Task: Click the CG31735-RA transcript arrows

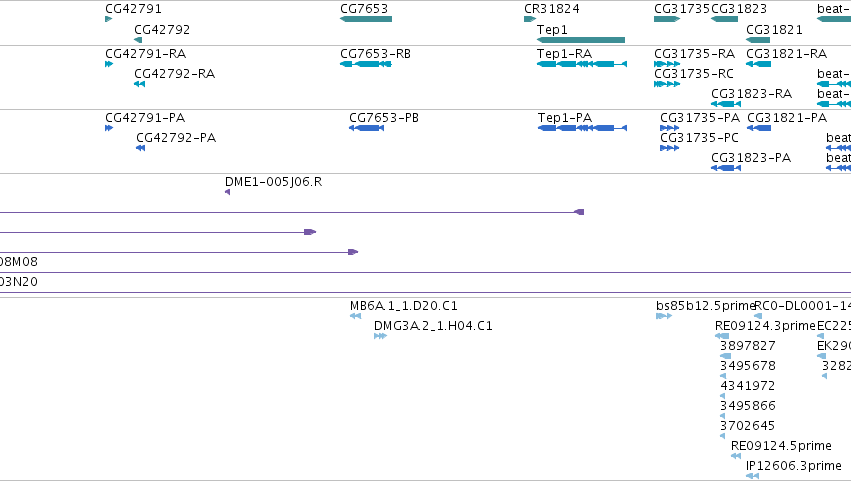Action: [x=667, y=64]
